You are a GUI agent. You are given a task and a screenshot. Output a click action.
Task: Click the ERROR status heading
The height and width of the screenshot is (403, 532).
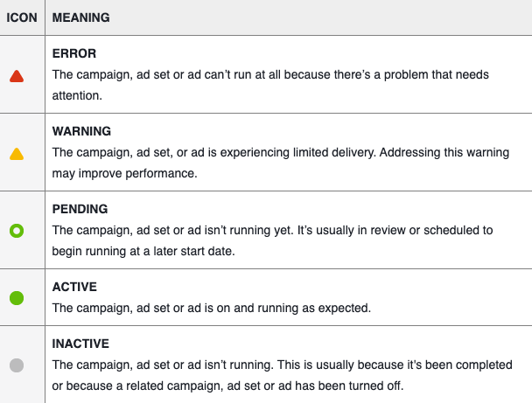point(74,53)
